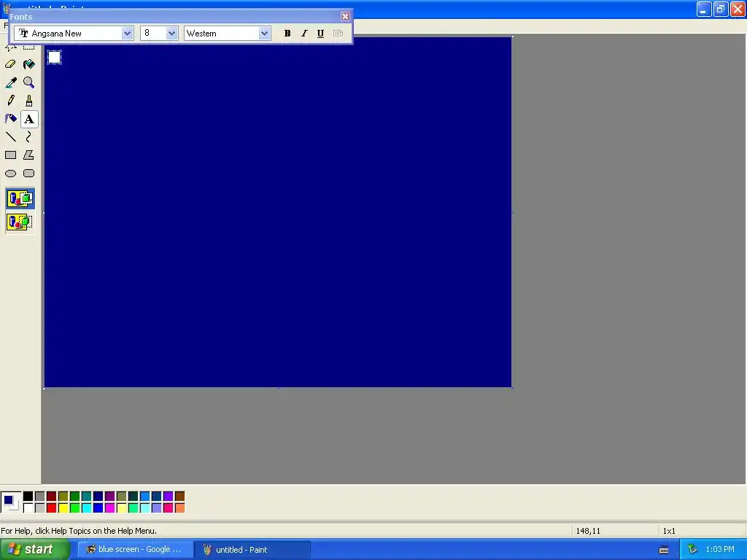The width and height of the screenshot is (747, 560).
Task: Select the Rectangle shape tool
Action: click(x=10, y=155)
